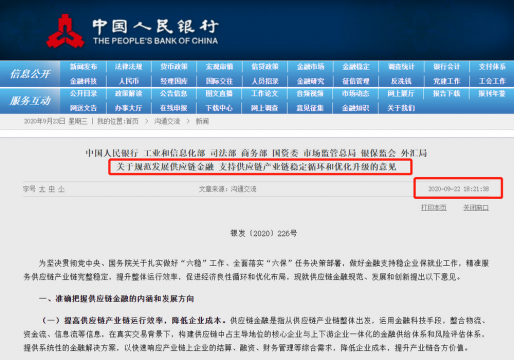This screenshot has height=360, width=514.
Task: Open 国际交往 menu item
Action: (219, 81)
